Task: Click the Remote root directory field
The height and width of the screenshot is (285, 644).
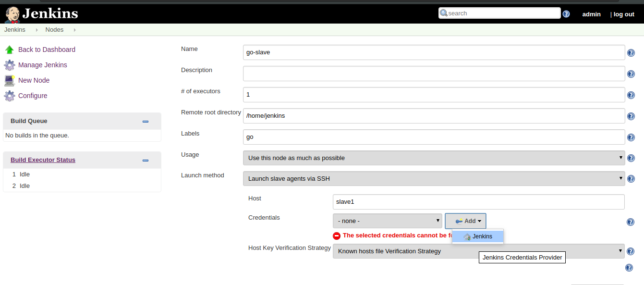Action: pos(434,116)
